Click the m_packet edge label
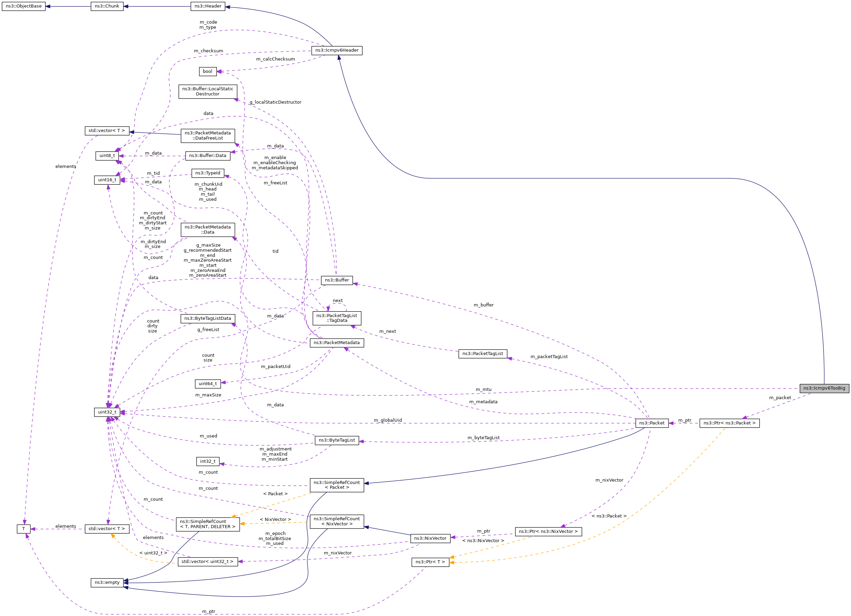Image resolution: width=851 pixels, height=616 pixels. [x=780, y=398]
